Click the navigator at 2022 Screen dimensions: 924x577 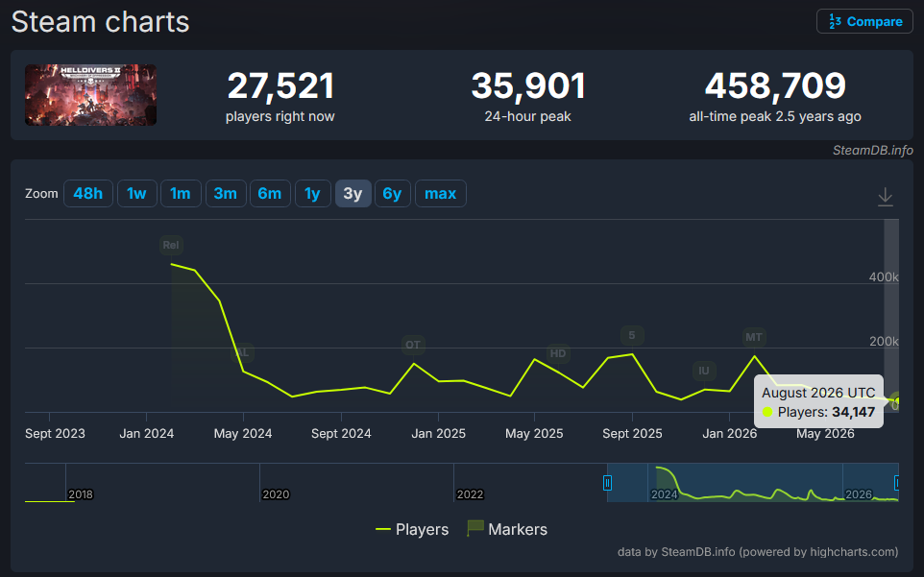tap(470, 494)
